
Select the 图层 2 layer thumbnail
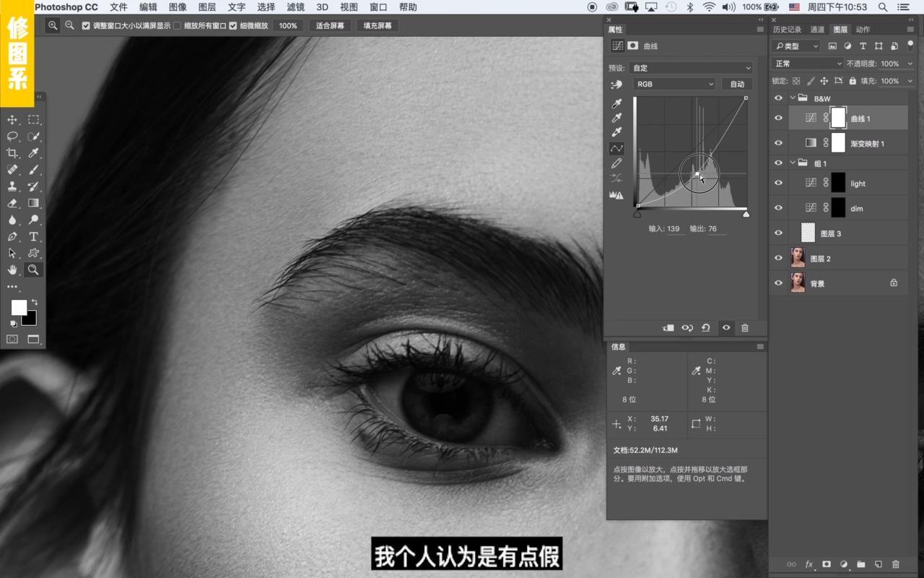pyautogui.click(x=798, y=258)
